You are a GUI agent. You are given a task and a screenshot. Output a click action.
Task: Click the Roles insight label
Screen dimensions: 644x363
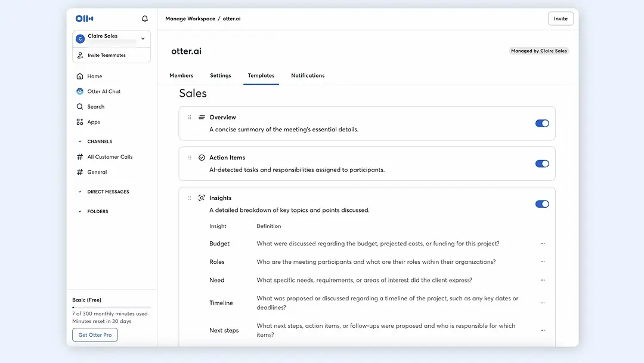click(x=217, y=262)
